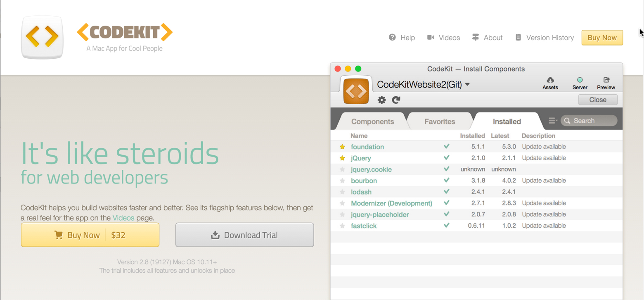Viewport: 644px width, 300px height.
Task: Select the jquery.cookie component name
Action: pyautogui.click(x=371, y=169)
